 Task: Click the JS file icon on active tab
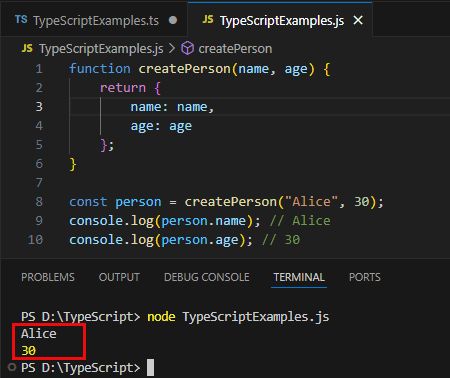tap(208, 19)
